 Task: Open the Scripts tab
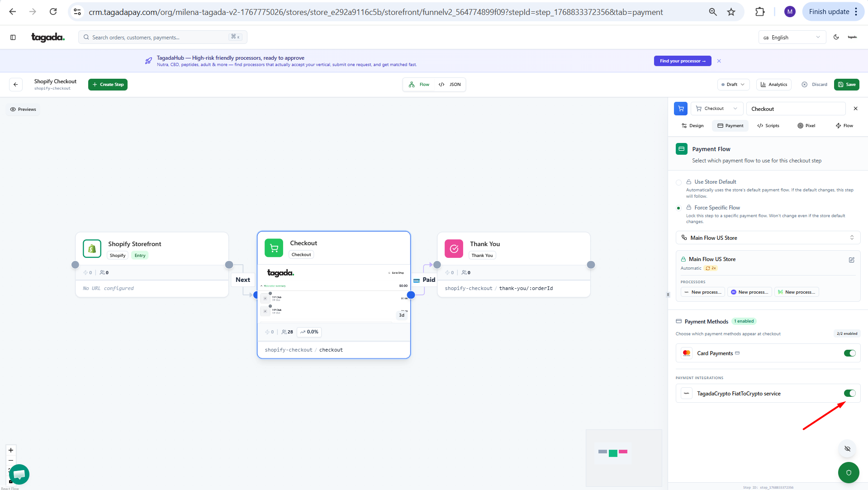tap(768, 126)
